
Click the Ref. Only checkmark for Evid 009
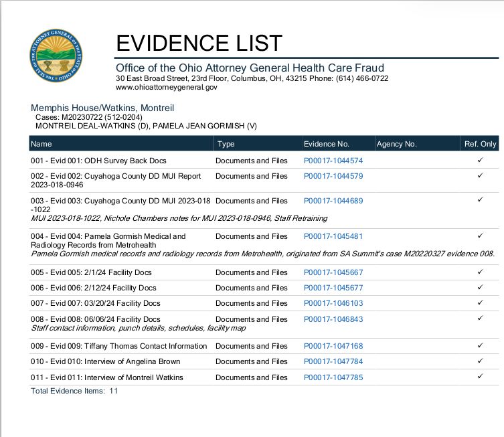tap(480, 345)
